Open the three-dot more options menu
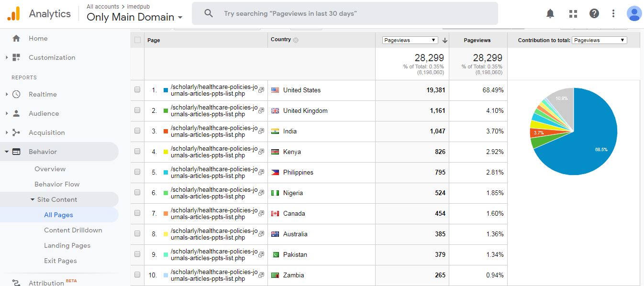The height and width of the screenshot is (286, 644). tap(613, 13)
